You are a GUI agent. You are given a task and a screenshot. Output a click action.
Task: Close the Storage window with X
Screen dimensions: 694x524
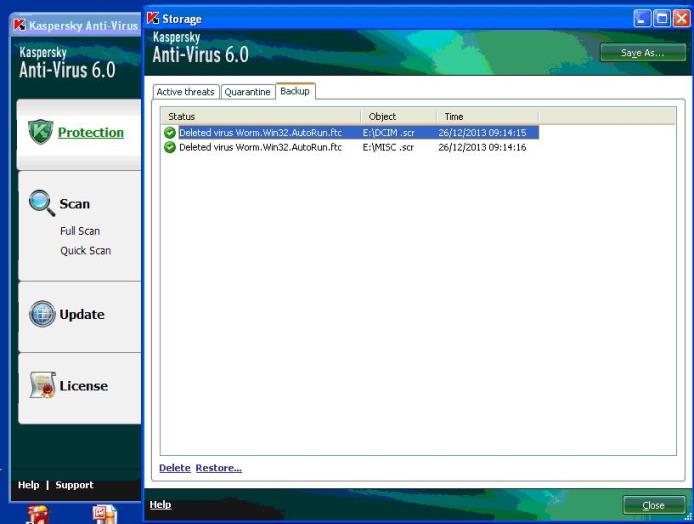(682, 19)
